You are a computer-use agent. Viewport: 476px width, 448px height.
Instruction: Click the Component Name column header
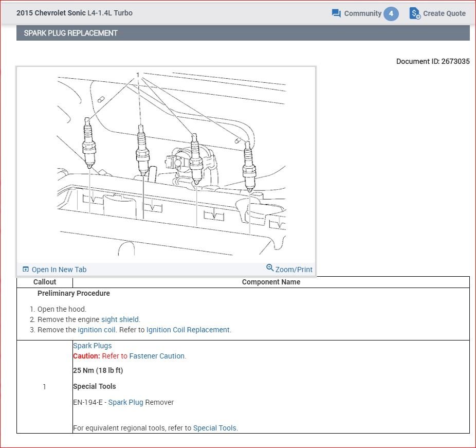(x=271, y=282)
